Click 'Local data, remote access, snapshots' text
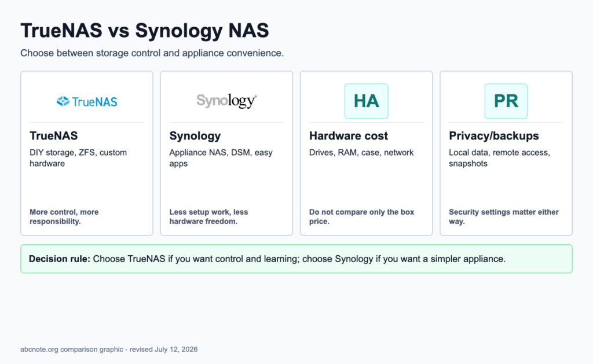The image size is (593, 364). pos(499,158)
